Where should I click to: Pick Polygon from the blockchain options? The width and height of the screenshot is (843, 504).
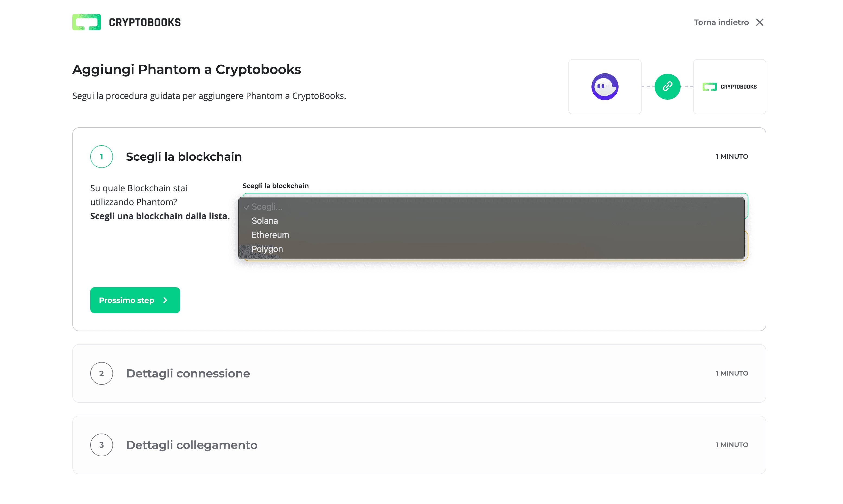267,249
